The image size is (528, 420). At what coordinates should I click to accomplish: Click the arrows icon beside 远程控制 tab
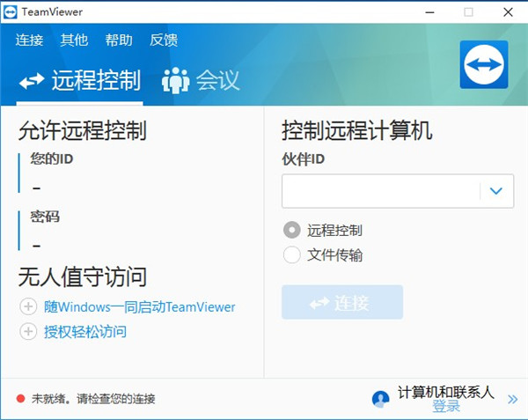pyautogui.click(x=32, y=81)
